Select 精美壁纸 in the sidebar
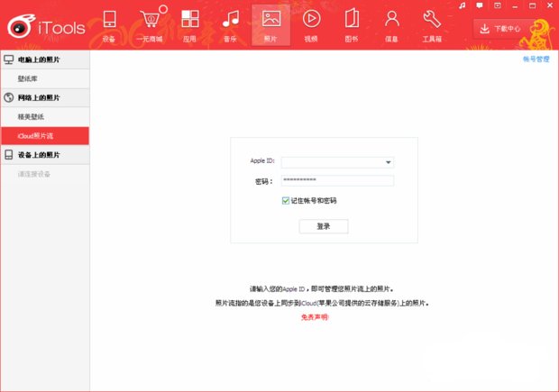 pos(45,117)
